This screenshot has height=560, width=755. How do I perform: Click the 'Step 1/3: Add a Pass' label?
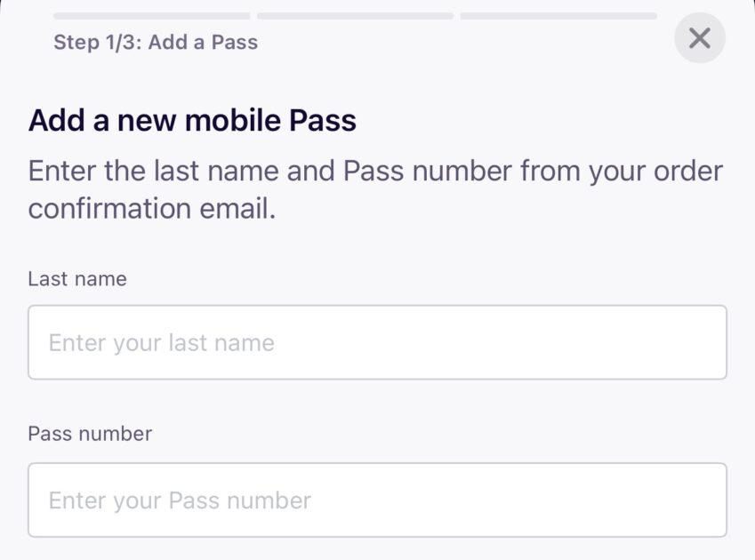coord(156,42)
